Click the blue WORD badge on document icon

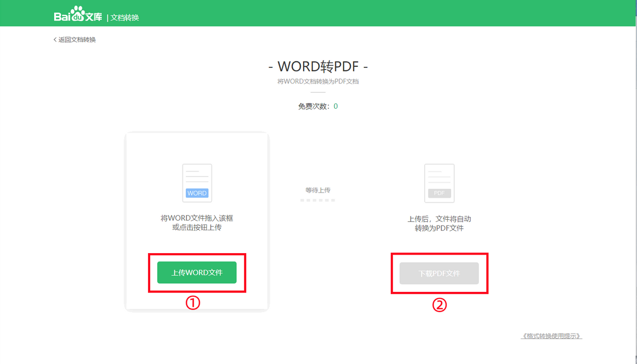coord(197,194)
